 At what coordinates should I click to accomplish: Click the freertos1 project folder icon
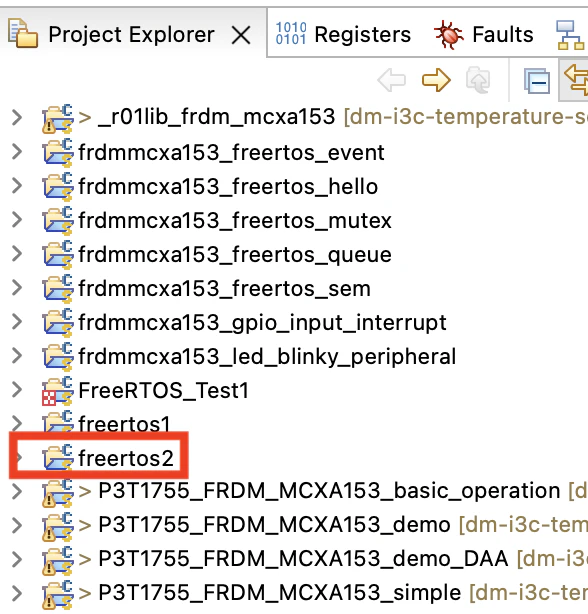click(x=58, y=423)
